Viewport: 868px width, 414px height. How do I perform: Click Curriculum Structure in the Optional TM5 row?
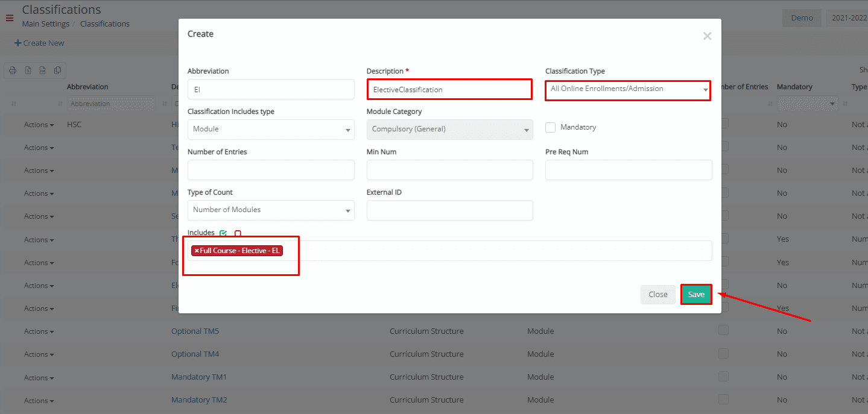(x=426, y=331)
